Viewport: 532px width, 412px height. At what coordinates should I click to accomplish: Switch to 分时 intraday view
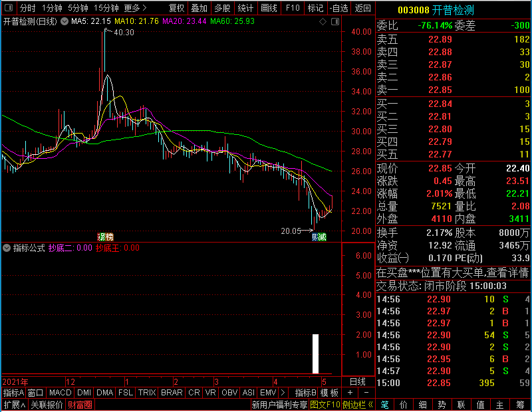pos(27,8)
